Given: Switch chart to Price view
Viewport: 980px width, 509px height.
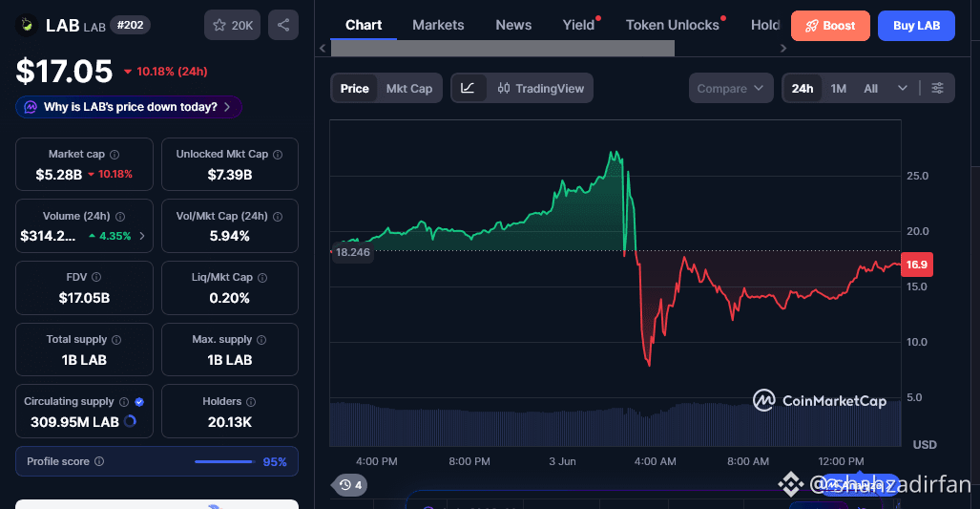Looking at the screenshot, I should (354, 88).
